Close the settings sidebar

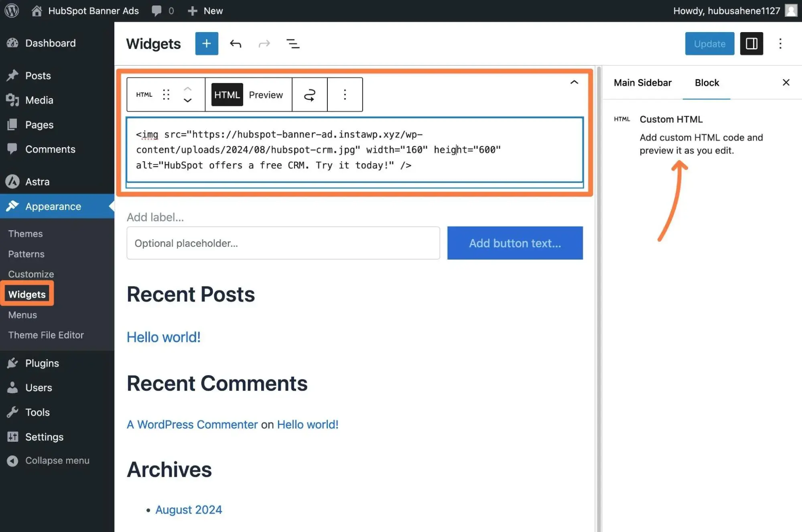point(786,82)
